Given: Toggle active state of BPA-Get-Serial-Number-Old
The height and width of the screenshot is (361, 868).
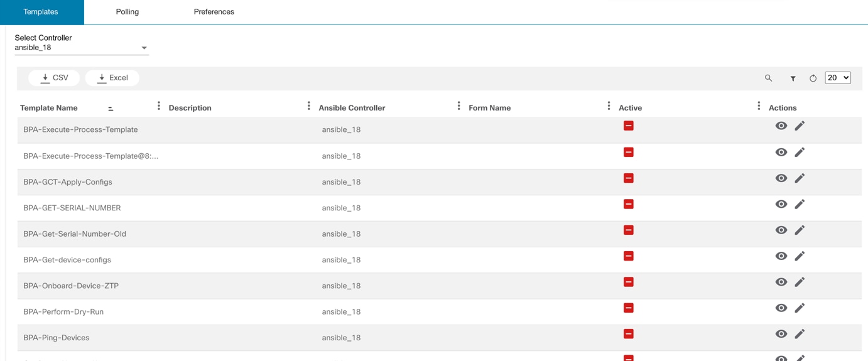Looking at the screenshot, I should tap(628, 230).
